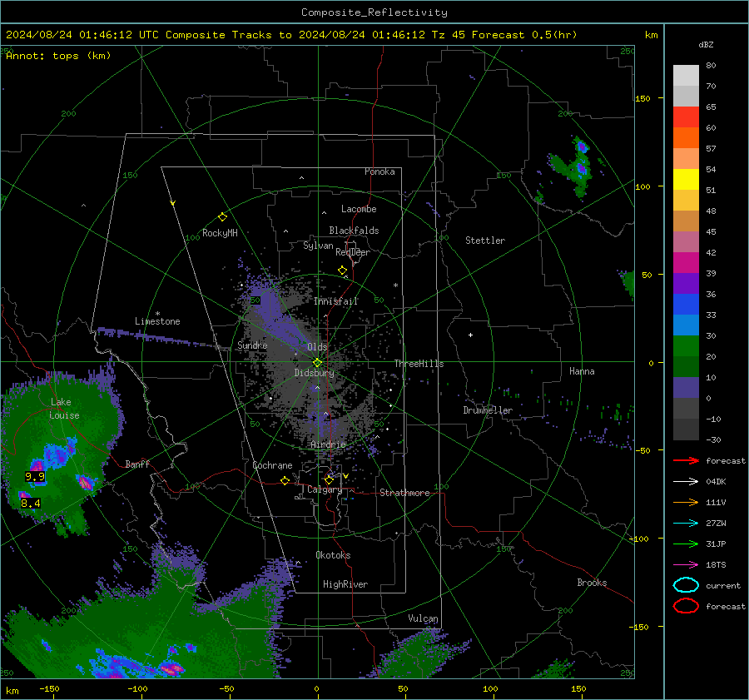Screen dimensions: 749x700
Task: Select the cyan 27ZW arrow legend entry
Action: (x=686, y=524)
